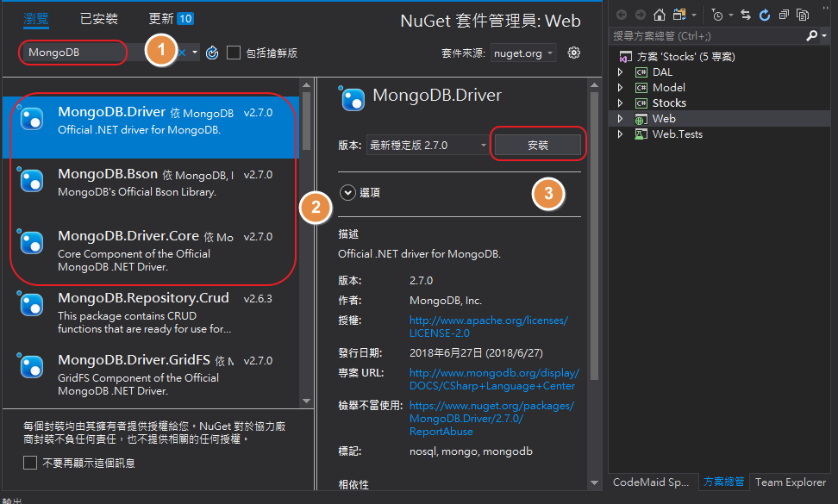The height and width of the screenshot is (504, 838).
Task: Expand the Stocks project node
Action: pyautogui.click(x=620, y=103)
